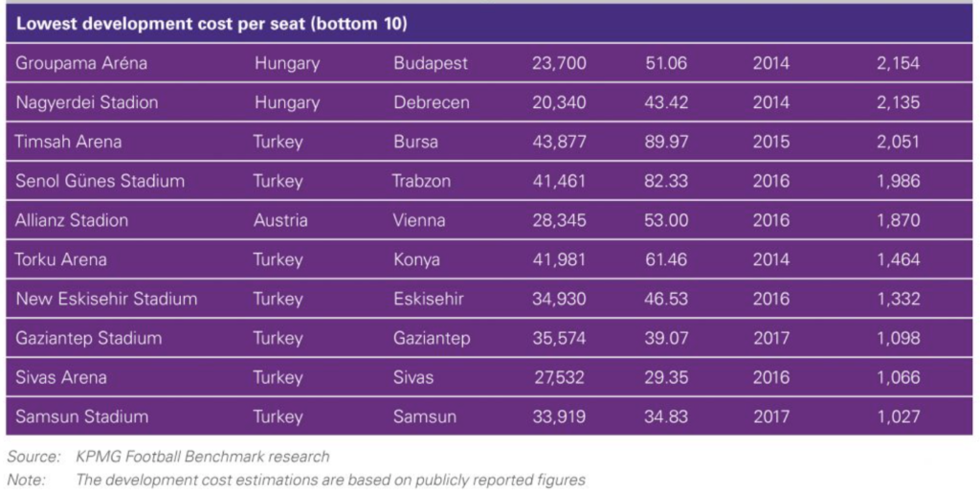The height and width of the screenshot is (492, 980).
Task: Select the Nagyerdei Stadion row name
Action: pyautogui.click(x=87, y=102)
